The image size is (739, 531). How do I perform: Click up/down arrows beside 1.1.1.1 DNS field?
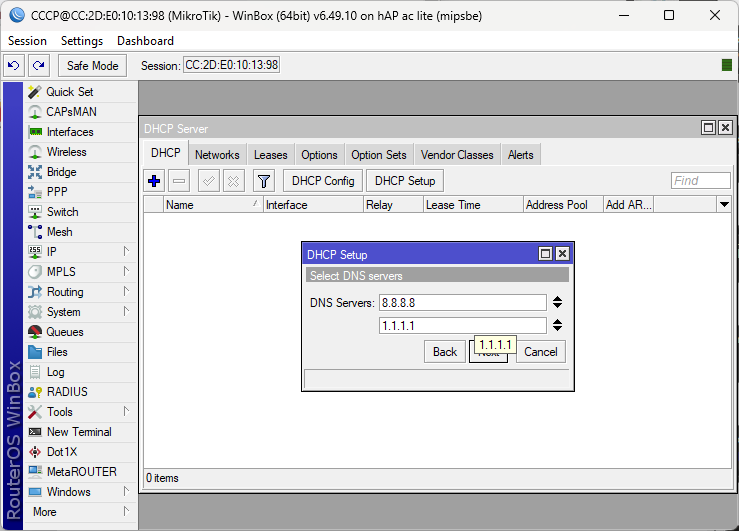tap(558, 325)
